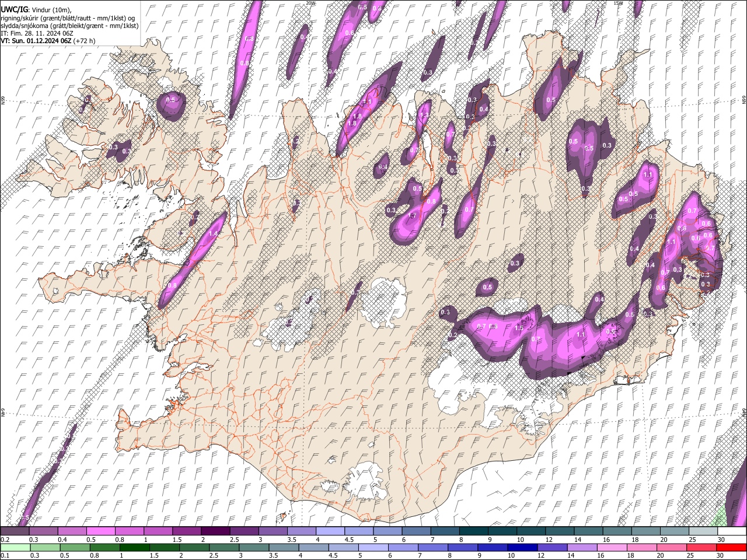The width and height of the screenshot is (747, 560).
Task: Pick the red-pink swatch above lower-row 25 label
Action: tap(701, 547)
